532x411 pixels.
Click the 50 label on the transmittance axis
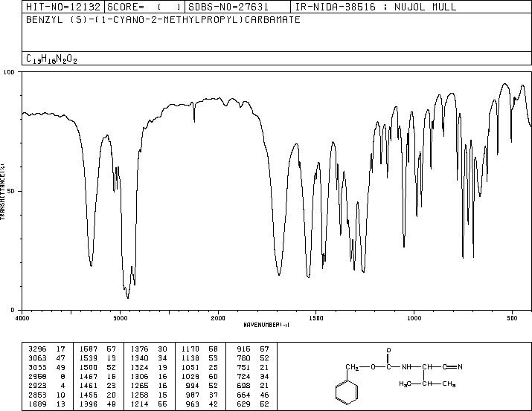12,191
